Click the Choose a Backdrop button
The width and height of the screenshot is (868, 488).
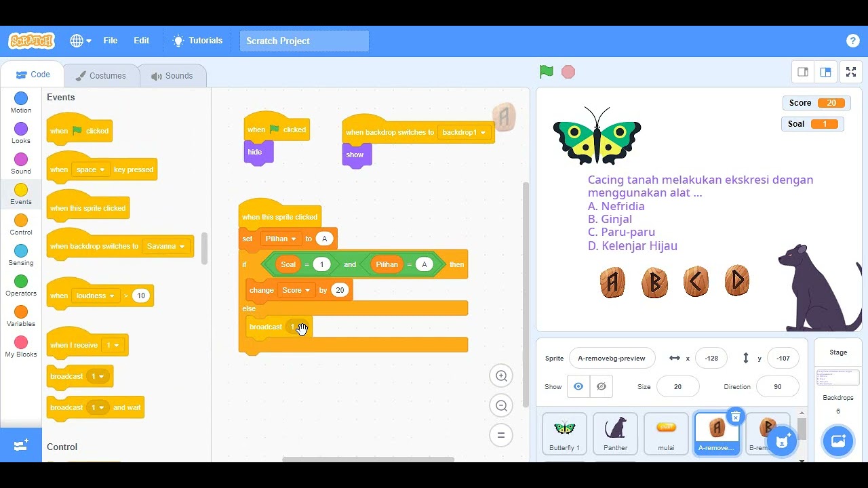coord(838,441)
